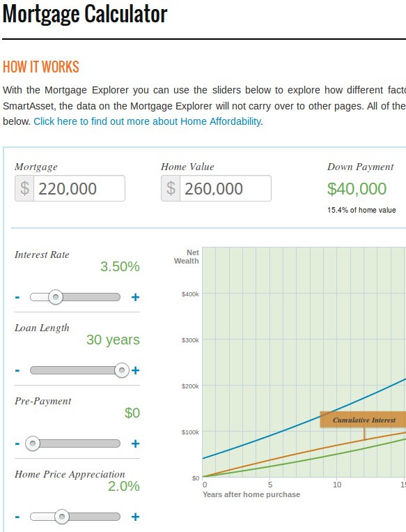Click the Pre-Payment slider handle
The height and width of the screenshot is (532, 406).
pos(33,443)
